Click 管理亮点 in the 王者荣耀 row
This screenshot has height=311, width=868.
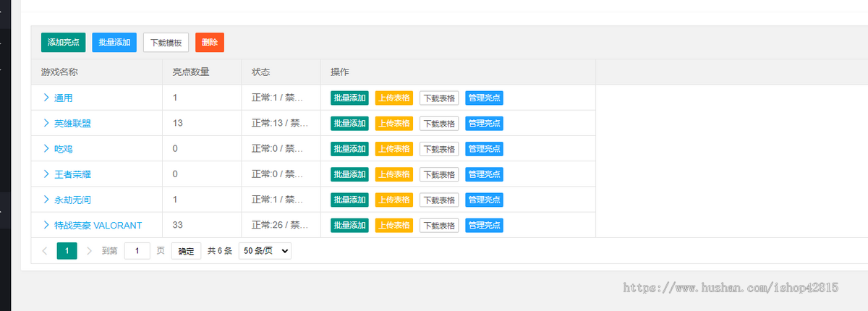click(484, 174)
